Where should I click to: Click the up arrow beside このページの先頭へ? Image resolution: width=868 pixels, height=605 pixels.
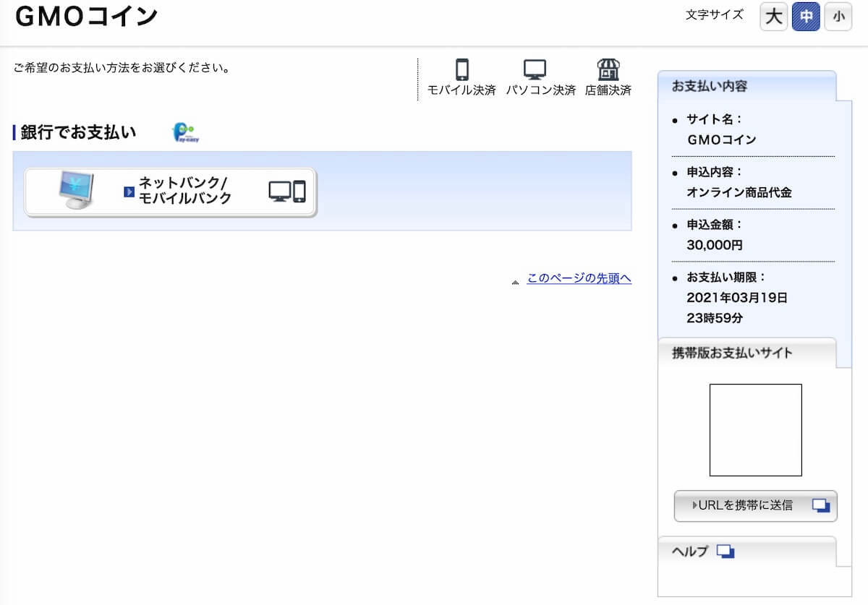515,282
